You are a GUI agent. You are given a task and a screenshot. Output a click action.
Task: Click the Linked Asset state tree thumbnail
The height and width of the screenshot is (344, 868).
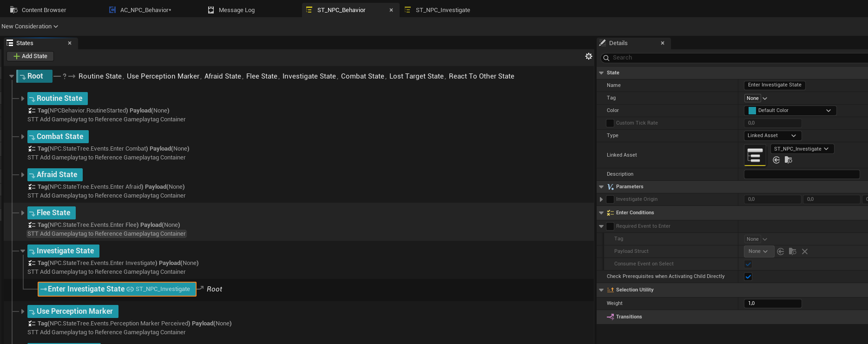(755, 155)
